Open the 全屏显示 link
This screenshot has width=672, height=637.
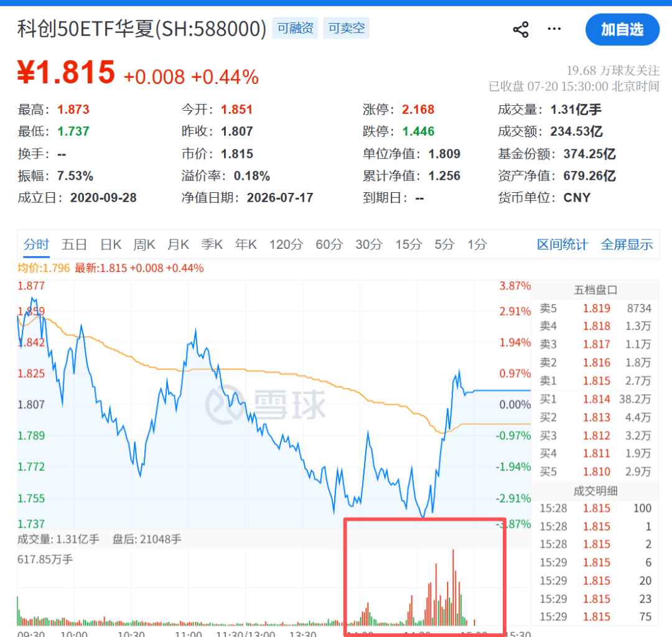[627, 244]
